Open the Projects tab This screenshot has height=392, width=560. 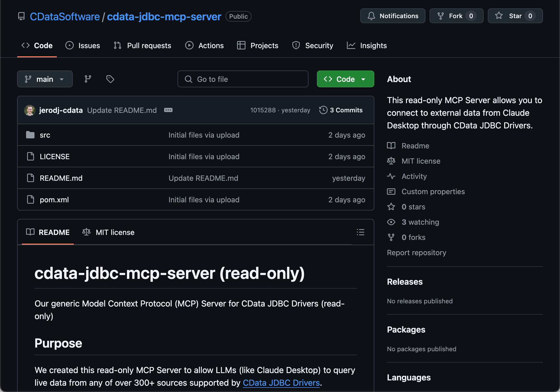pyautogui.click(x=258, y=46)
